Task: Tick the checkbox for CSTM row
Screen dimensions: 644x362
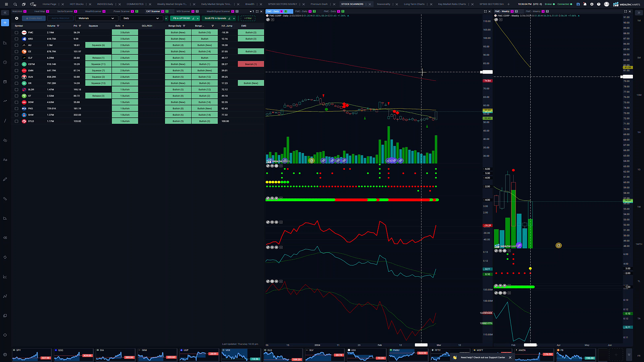Action: pos(16,64)
